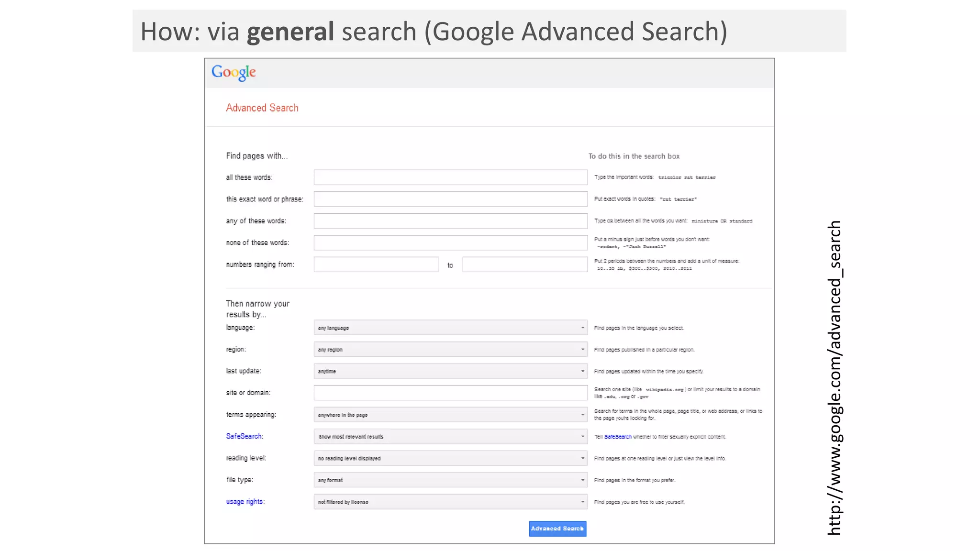Click the usage rights link

click(x=245, y=501)
